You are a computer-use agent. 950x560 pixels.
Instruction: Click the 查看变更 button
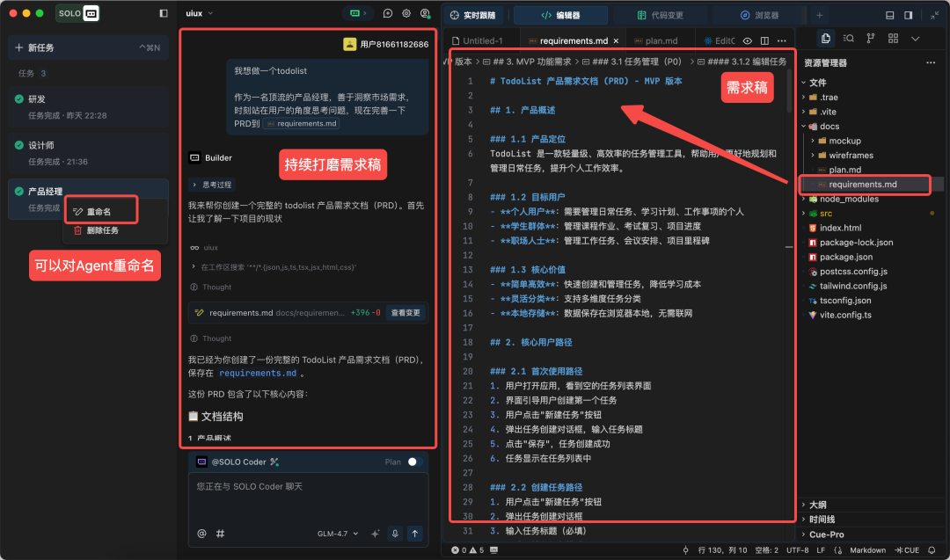click(405, 312)
